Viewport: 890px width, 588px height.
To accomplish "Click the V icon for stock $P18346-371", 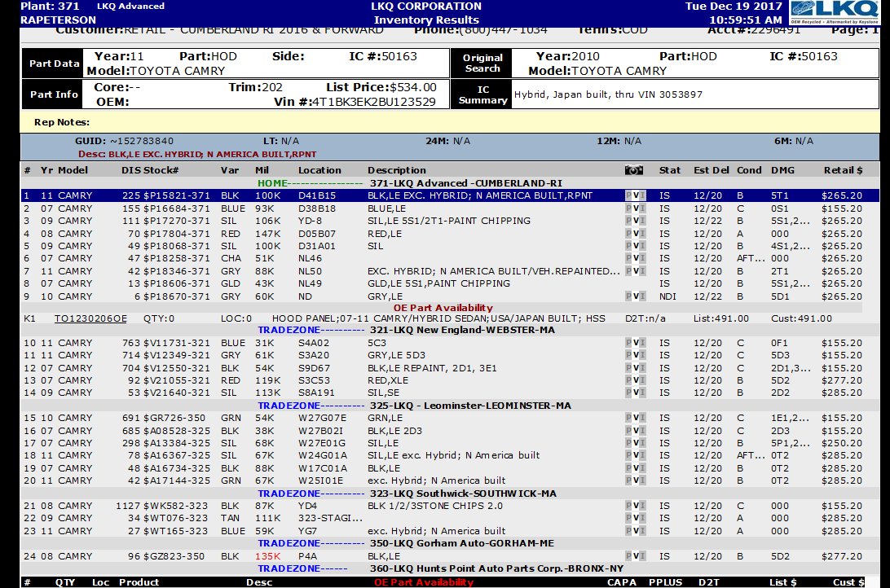I will point(636,271).
